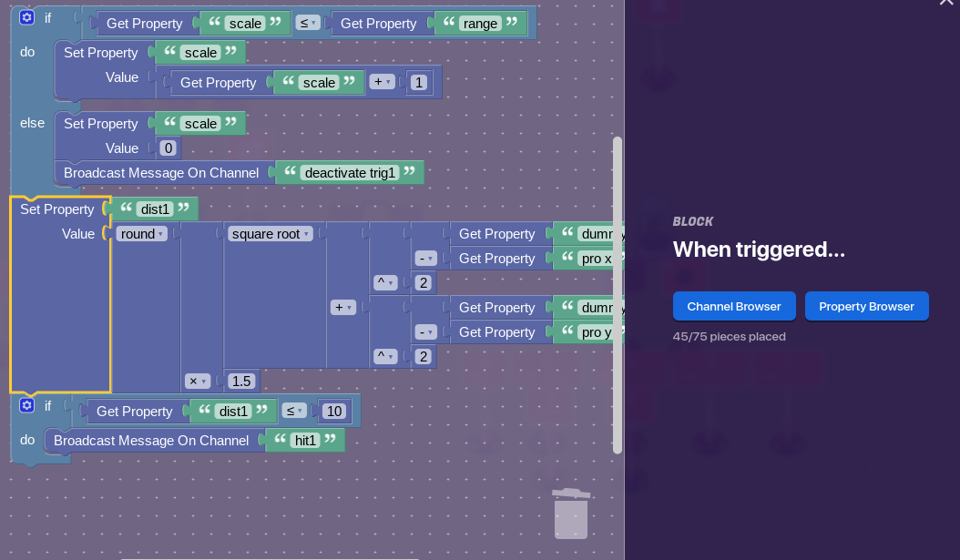Image resolution: width=960 pixels, height=560 pixels.
Task: Open the "square root" function dropdown
Action: point(271,234)
